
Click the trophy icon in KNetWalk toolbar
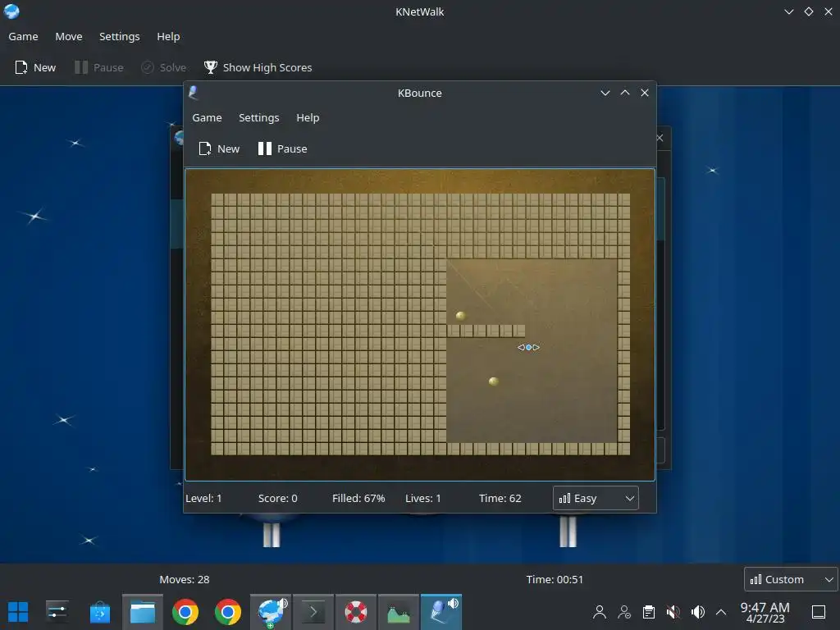[211, 67]
